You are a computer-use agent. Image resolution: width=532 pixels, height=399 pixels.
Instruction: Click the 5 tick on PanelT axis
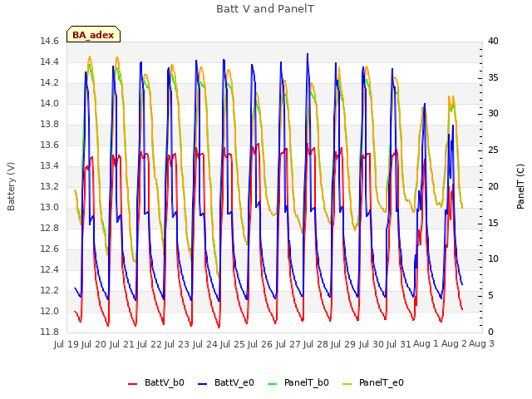click(490, 296)
